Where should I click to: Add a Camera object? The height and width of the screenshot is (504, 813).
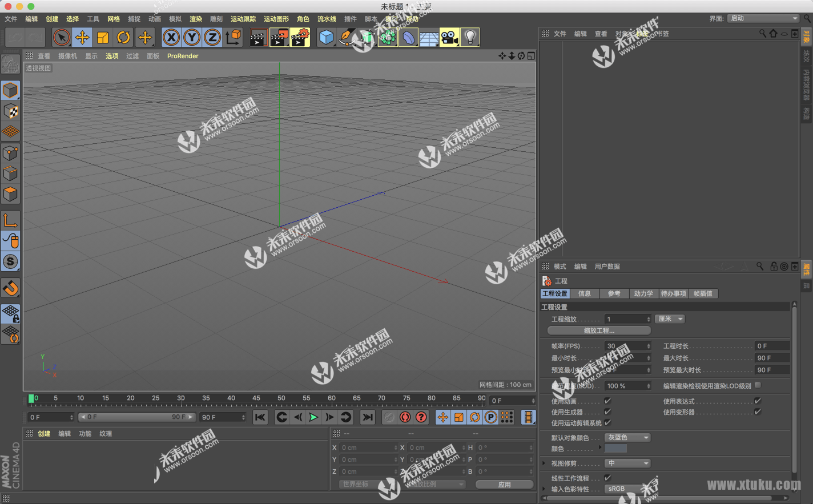point(449,38)
